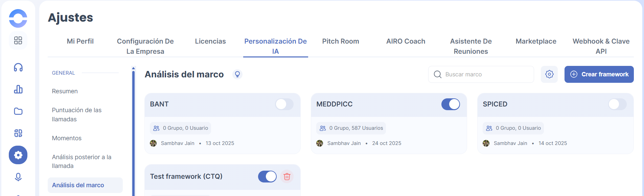Click the headphones icon in left sidebar
644x196 pixels.
point(18,68)
